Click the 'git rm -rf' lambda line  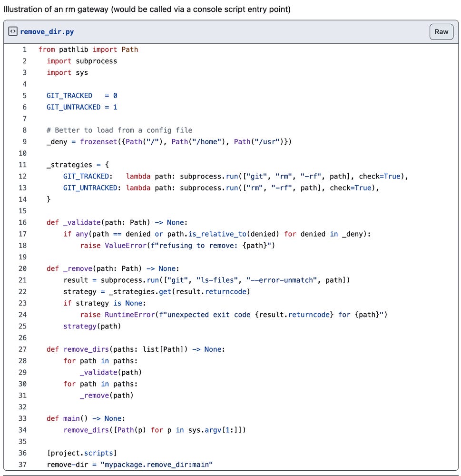pyautogui.click(x=235, y=177)
